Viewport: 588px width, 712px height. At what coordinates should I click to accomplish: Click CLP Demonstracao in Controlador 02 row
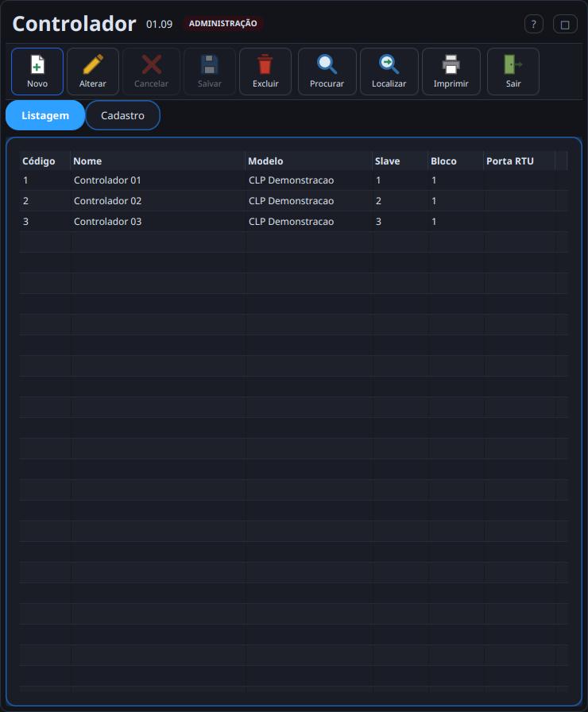[291, 201]
